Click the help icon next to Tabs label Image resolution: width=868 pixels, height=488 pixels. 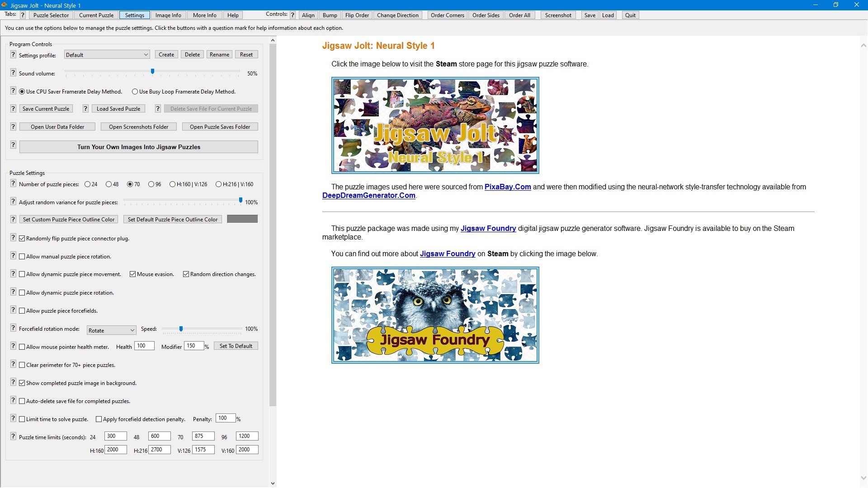pos(23,15)
